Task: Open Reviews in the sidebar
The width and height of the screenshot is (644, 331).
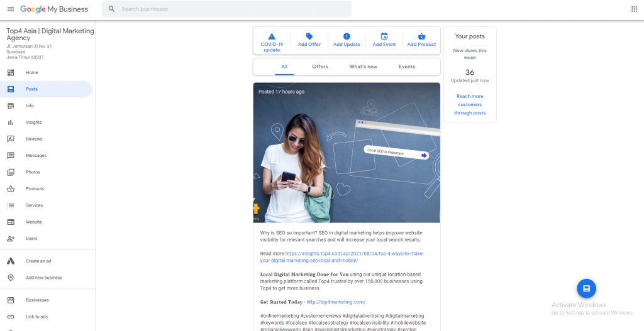Action: [x=33, y=139]
